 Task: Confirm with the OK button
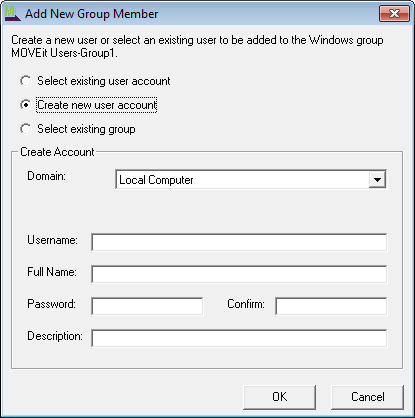pyautogui.click(x=279, y=397)
